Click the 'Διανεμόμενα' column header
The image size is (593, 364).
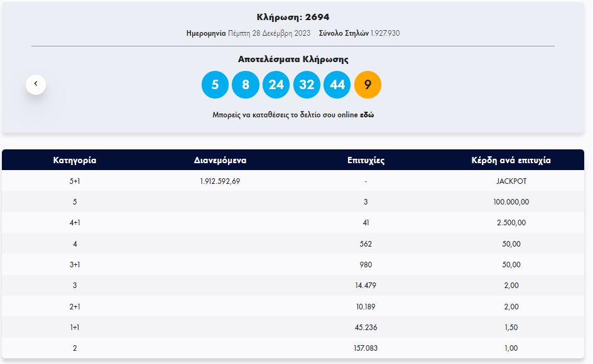(x=220, y=160)
